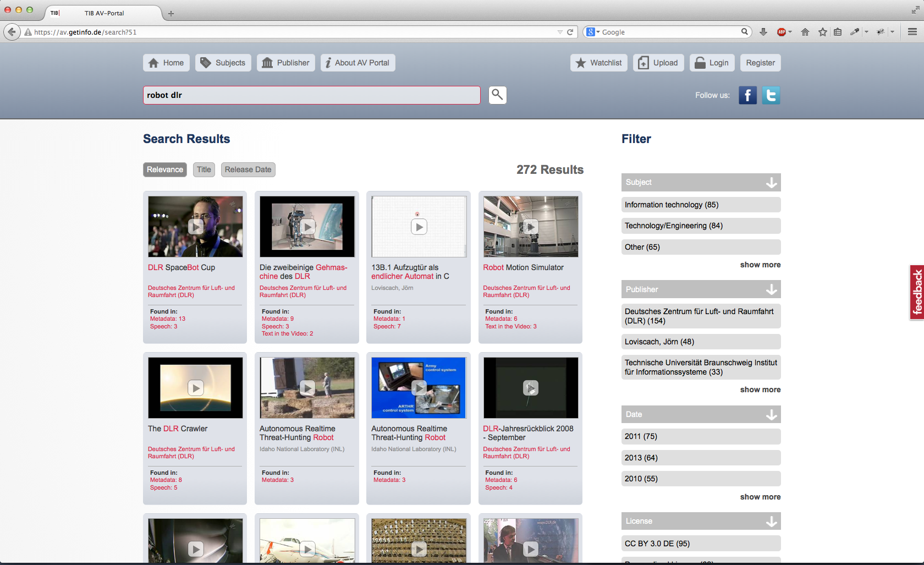This screenshot has height=565, width=924.
Task: Sort results by Title
Action: [204, 169]
